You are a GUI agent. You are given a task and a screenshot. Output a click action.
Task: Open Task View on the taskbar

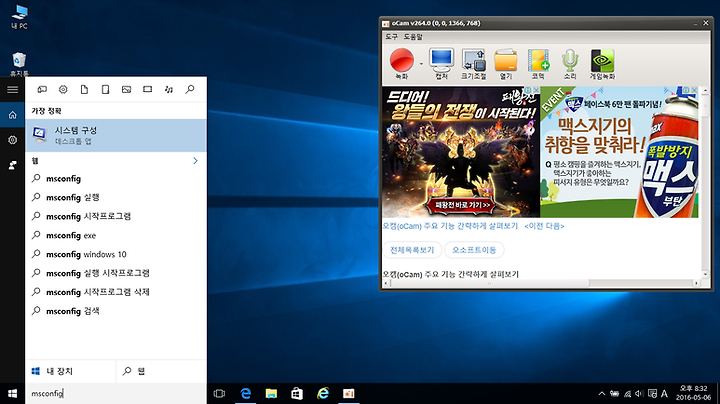coord(219,393)
